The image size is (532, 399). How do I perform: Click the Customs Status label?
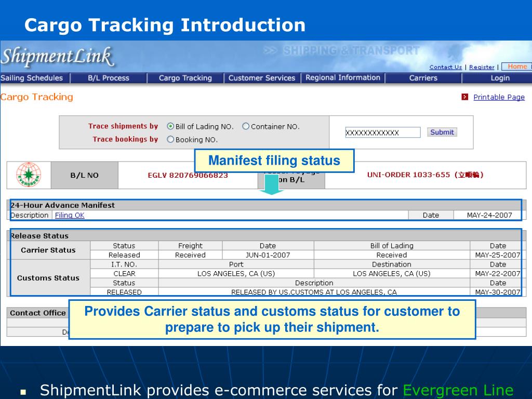[x=48, y=278]
